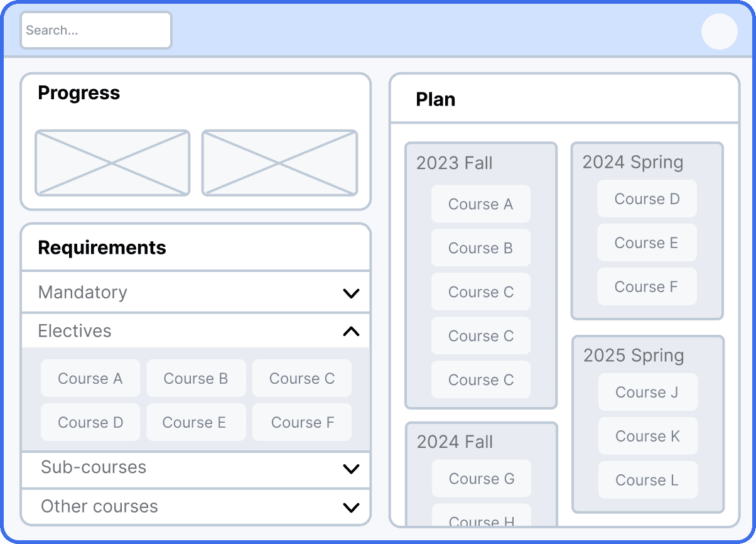Select Course L in 2025 Spring

click(648, 480)
